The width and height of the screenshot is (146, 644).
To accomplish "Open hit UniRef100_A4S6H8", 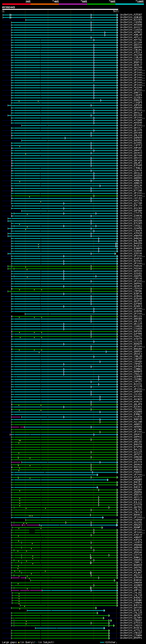I will [x=131, y=25].
